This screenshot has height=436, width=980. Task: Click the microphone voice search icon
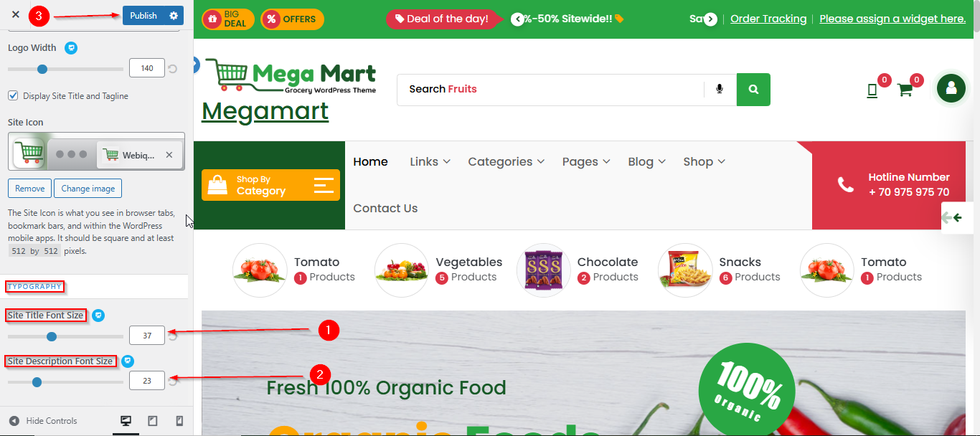720,90
